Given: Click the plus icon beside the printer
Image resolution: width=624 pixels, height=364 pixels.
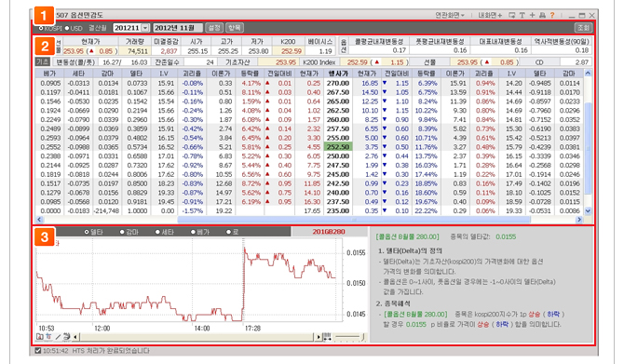Looking at the screenshot, I should (532, 15).
